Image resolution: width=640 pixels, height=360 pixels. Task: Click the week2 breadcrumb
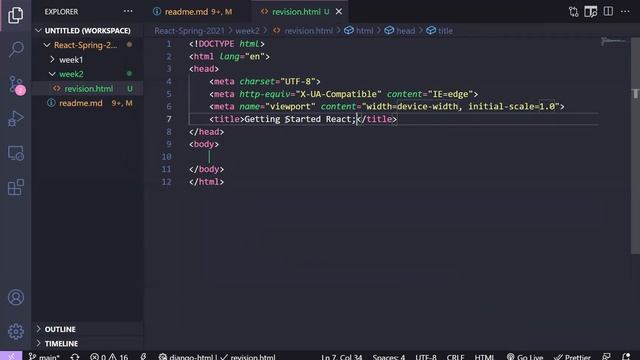pyautogui.click(x=247, y=31)
